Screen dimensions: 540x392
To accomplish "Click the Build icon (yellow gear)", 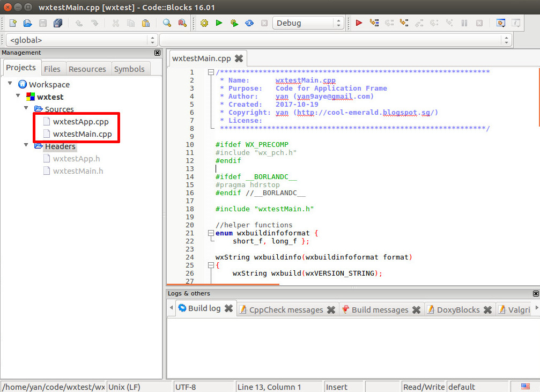I will [x=204, y=23].
